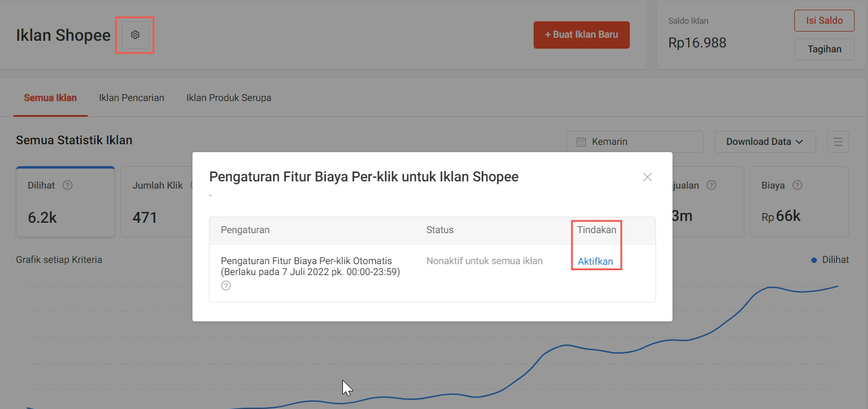Click the Pengaturan column header
The height and width of the screenshot is (409, 868).
pos(245,230)
